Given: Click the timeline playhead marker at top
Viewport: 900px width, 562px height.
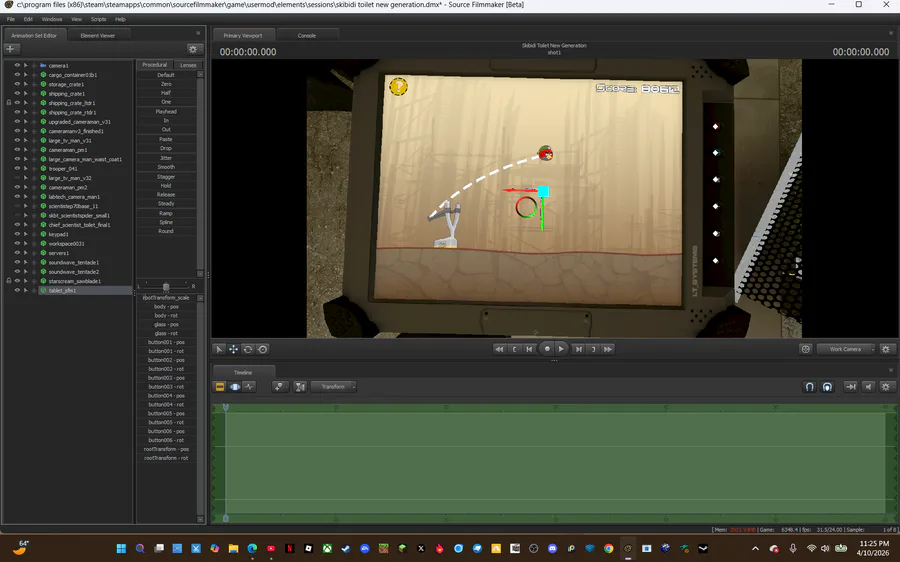Looking at the screenshot, I should click(226, 407).
